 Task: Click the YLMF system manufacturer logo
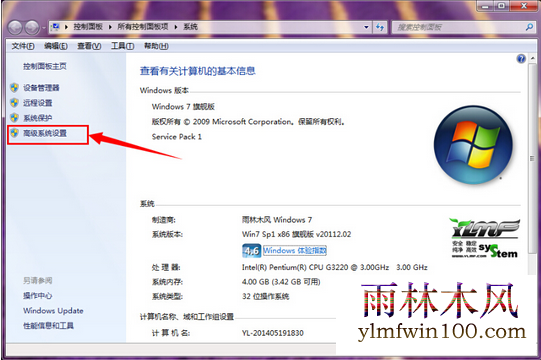click(484, 238)
